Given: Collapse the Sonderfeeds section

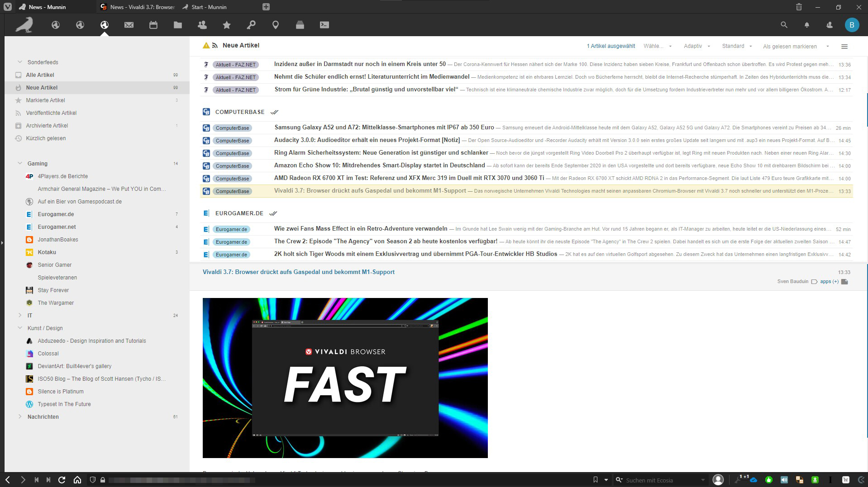Looking at the screenshot, I should [20, 62].
